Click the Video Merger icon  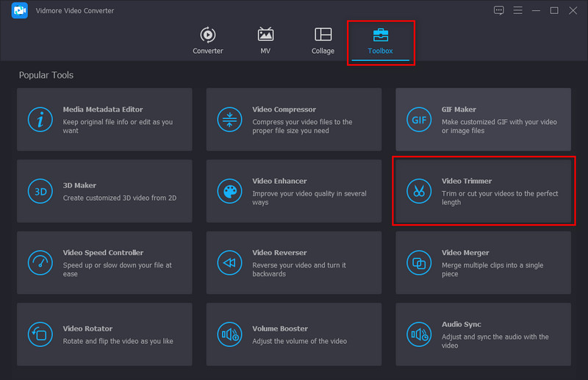point(419,262)
